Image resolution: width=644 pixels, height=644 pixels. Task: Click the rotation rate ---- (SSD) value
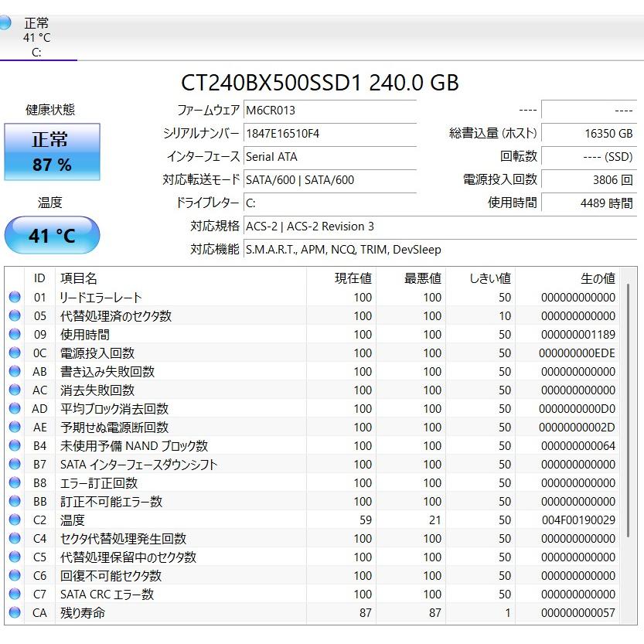tap(589, 157)
